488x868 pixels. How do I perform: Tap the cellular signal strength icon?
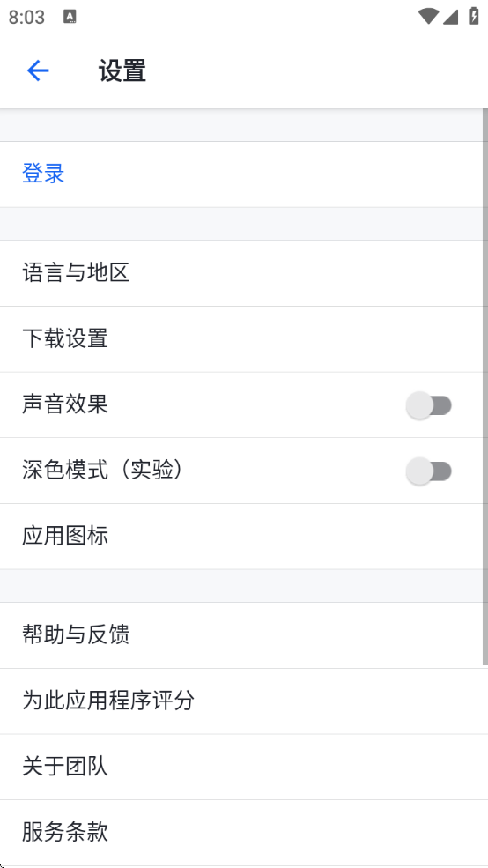pos(450,17)
